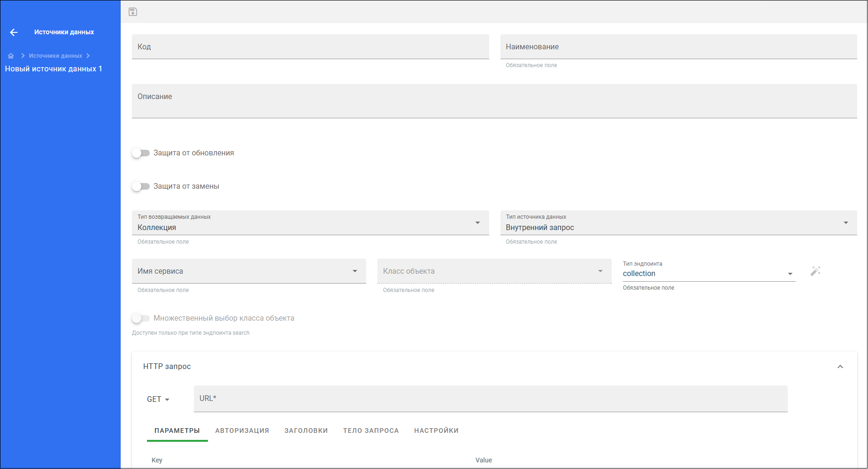Screen dimensions: 868x469
Task: Toggle Защита от замены switch
Action: pyautogui.click(x=140, y=186)
